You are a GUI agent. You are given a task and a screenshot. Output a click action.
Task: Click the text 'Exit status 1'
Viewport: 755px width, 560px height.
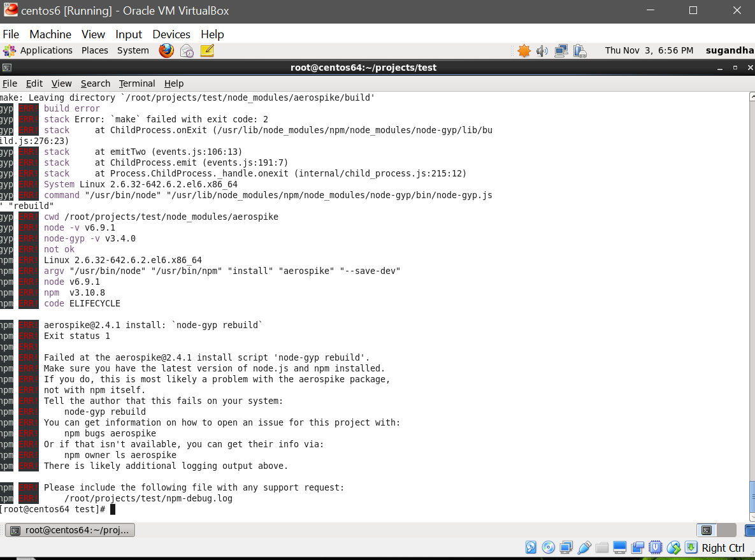76,336
